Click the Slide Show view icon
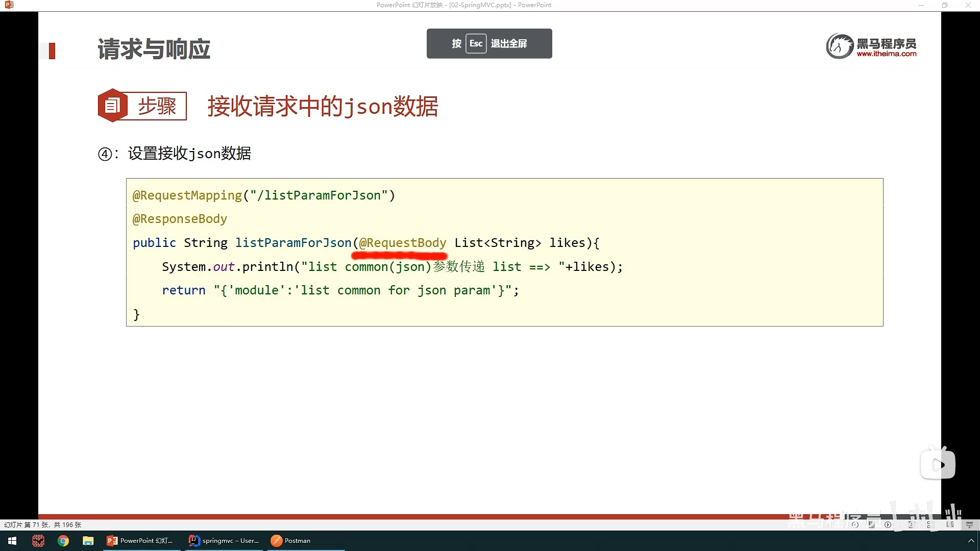980x551 pixels. pyautogui.click(x=969, y=524)
